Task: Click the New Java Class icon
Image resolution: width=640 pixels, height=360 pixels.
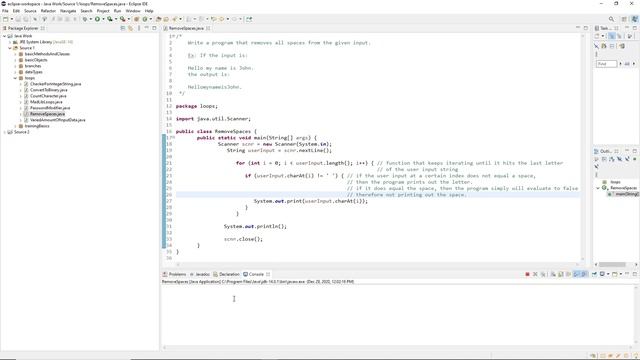Action: pos(144,19)
